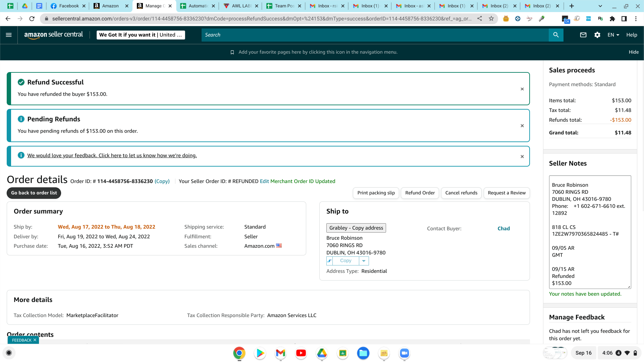Viewport: 644px width, 362px height.
Task: Open the stacked boxes browser extension
Action: pos(577,19)
